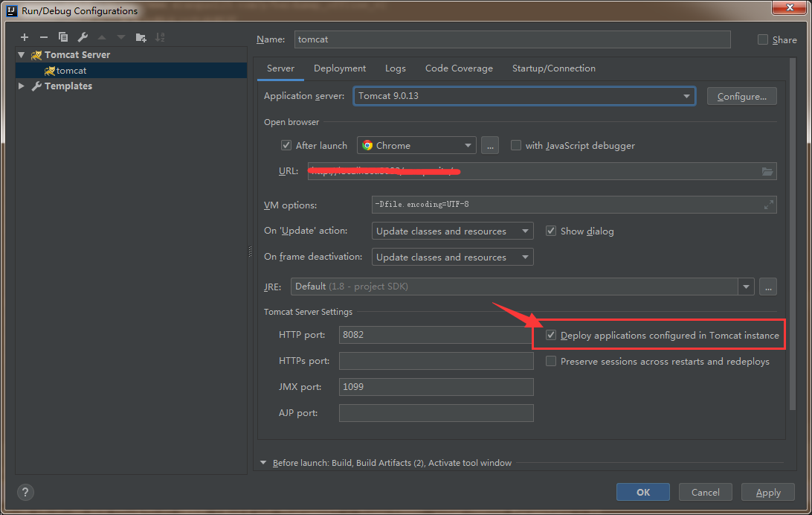
Task: Move configuration up arrow
Action: tap(102, 37)
